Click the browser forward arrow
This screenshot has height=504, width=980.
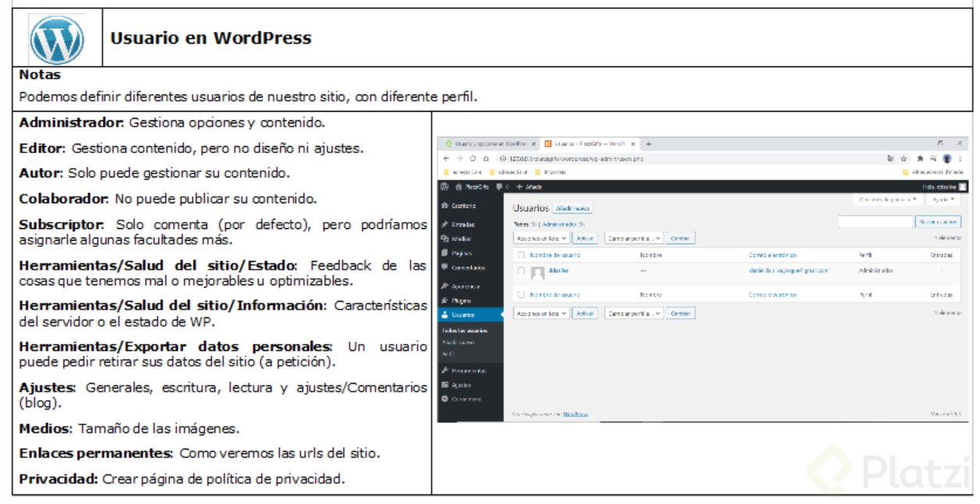[459, 159]
